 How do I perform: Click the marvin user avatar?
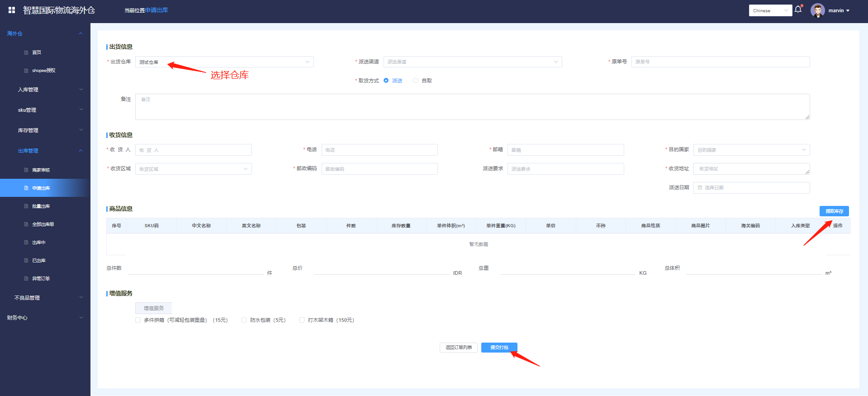coord(817,10)
